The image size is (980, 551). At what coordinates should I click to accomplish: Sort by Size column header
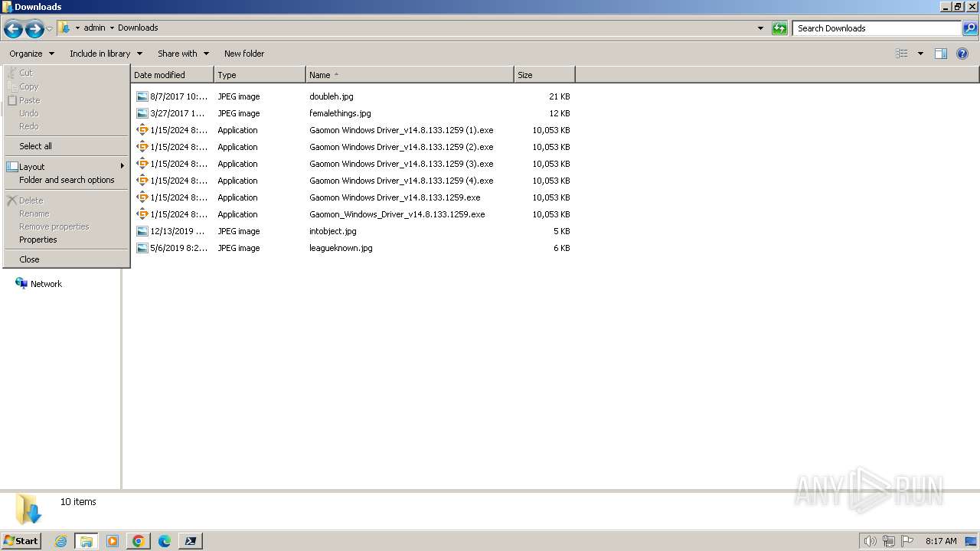[545, 75]
